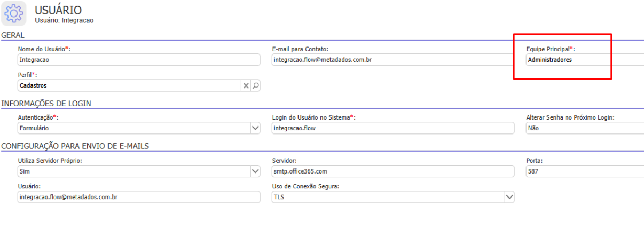The image size is (644, 236).
Task: Click the Perfil field showing Cadastros
Action: point(130,85)
